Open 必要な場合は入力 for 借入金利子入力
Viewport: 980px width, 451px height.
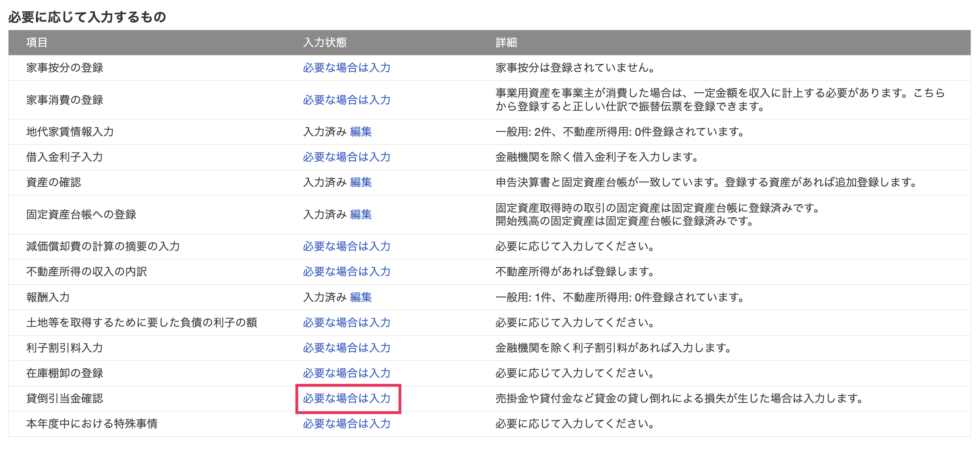pyautogui.click(x=347, y=157)
